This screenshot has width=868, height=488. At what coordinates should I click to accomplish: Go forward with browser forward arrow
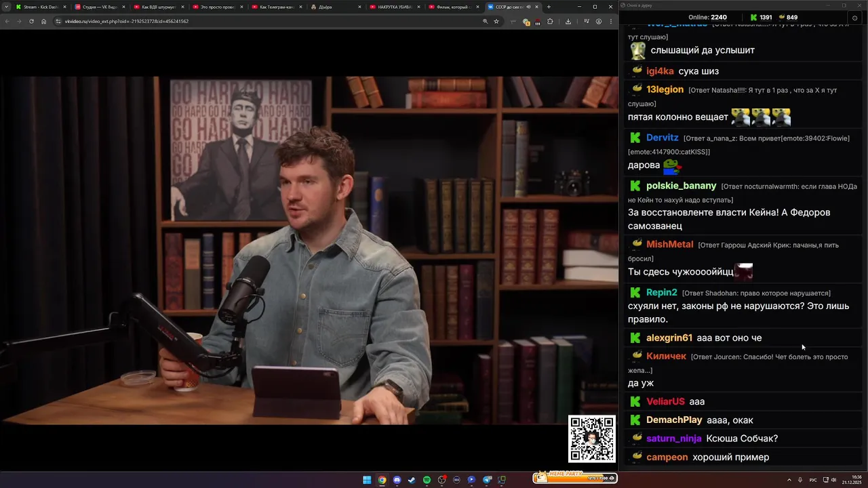point(19,21)
